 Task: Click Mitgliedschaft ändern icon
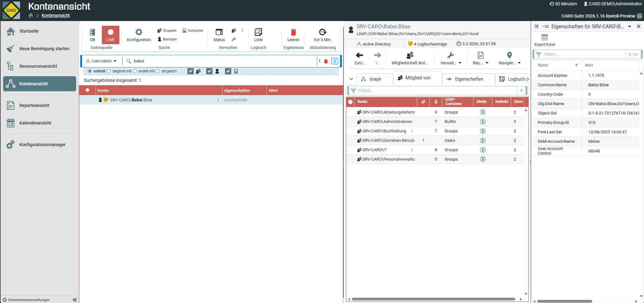click(410, 56)
